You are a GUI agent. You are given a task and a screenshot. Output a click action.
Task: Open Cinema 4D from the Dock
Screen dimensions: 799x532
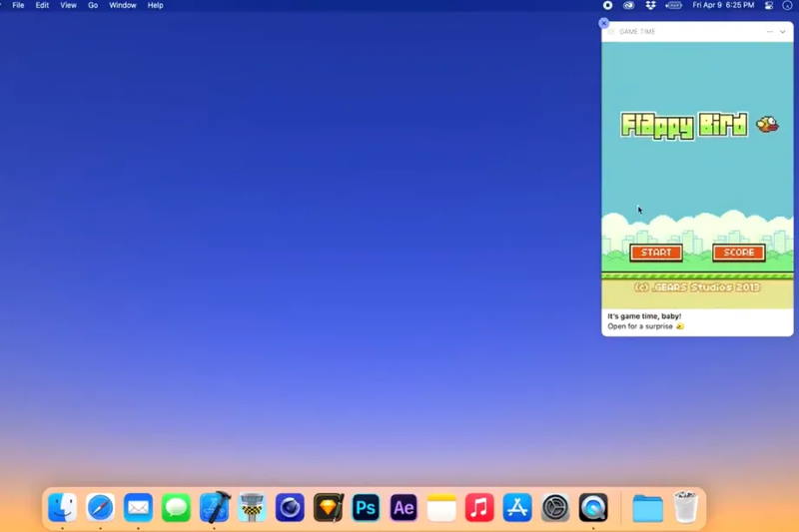click(x=290, y=508)
